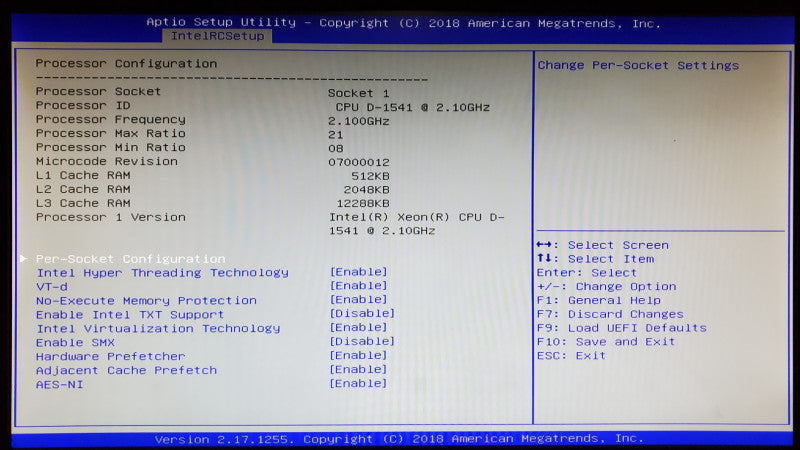This screenshot has height=450, width=800.
Task: Click the Select Screen key hint
Action: click(x=603, y=245)
